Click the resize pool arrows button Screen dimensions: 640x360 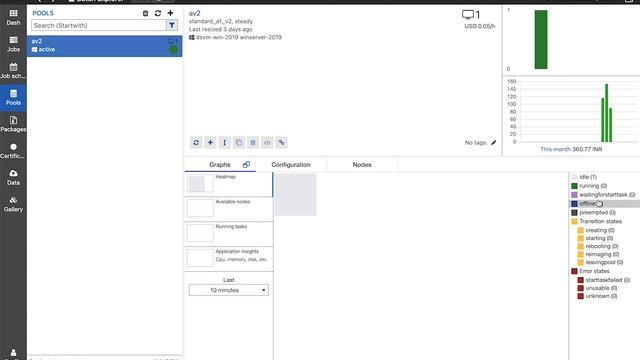(224, 142)
